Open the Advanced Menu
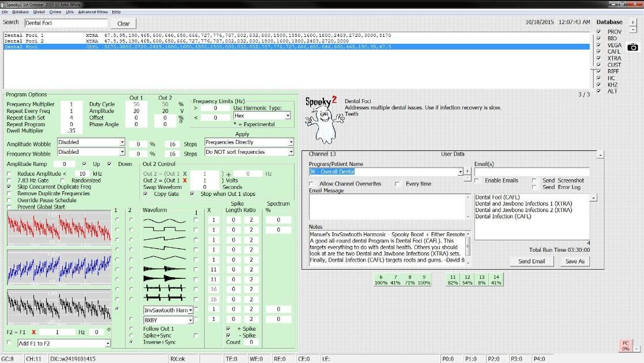Screen dimensions: 644x363 (x=92, y=12)
